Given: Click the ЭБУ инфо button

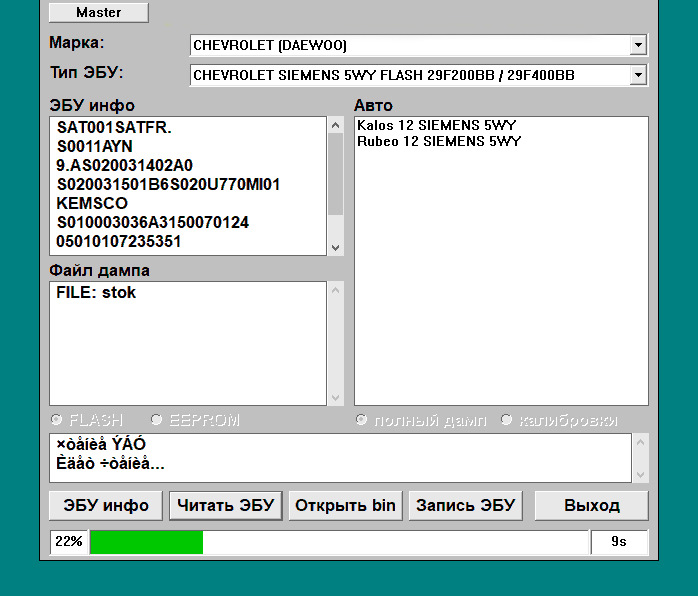Looking at the screenshot, I should [x=106, y=506].
